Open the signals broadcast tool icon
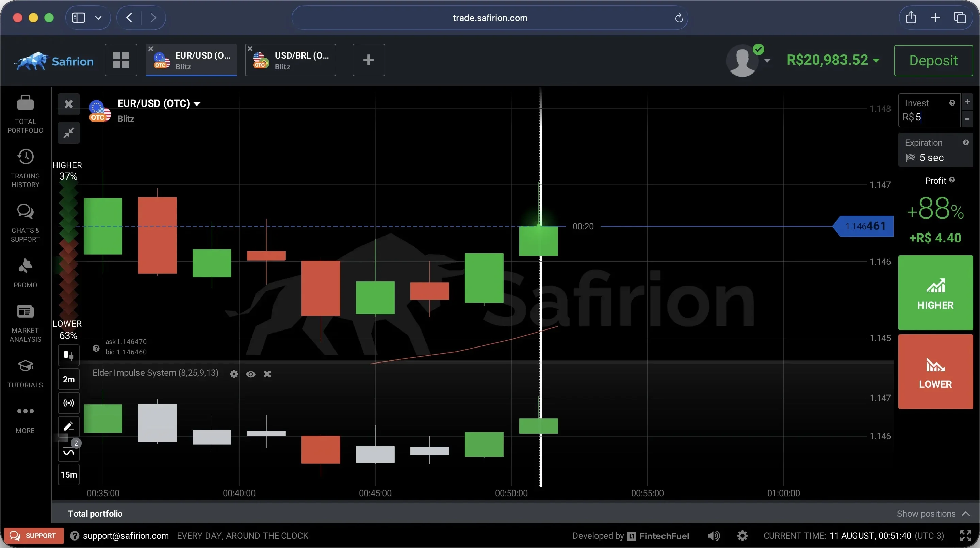Screen dimensions: 980x548 pos(69,403)
